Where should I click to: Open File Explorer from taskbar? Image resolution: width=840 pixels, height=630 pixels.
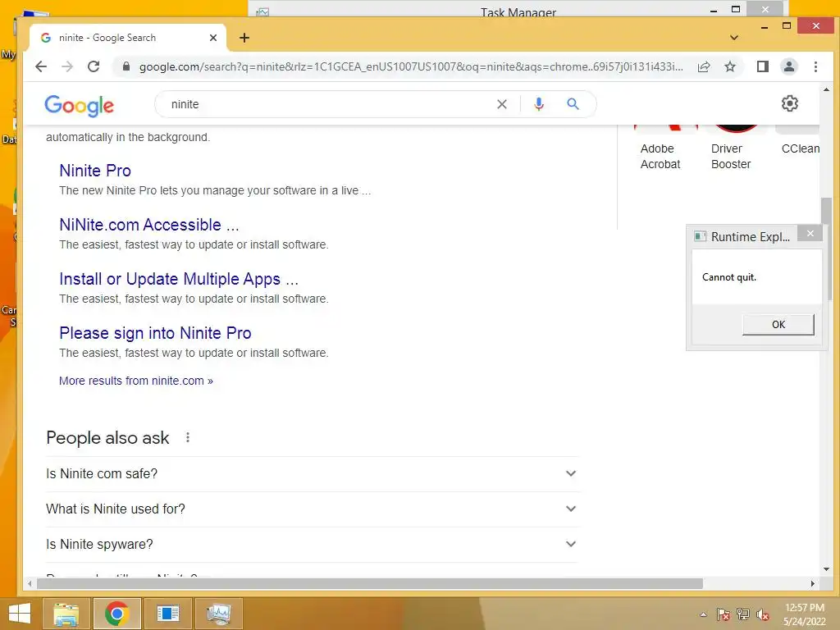coord(66,614)
